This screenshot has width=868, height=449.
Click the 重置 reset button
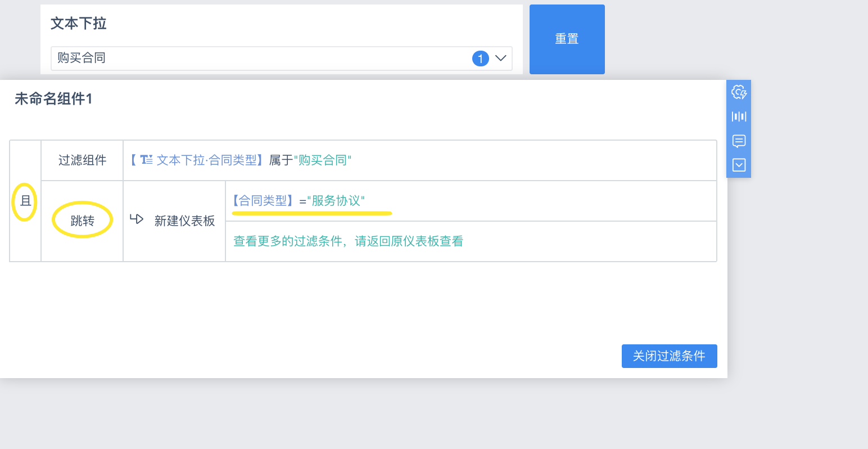click(x=567, y=39)
